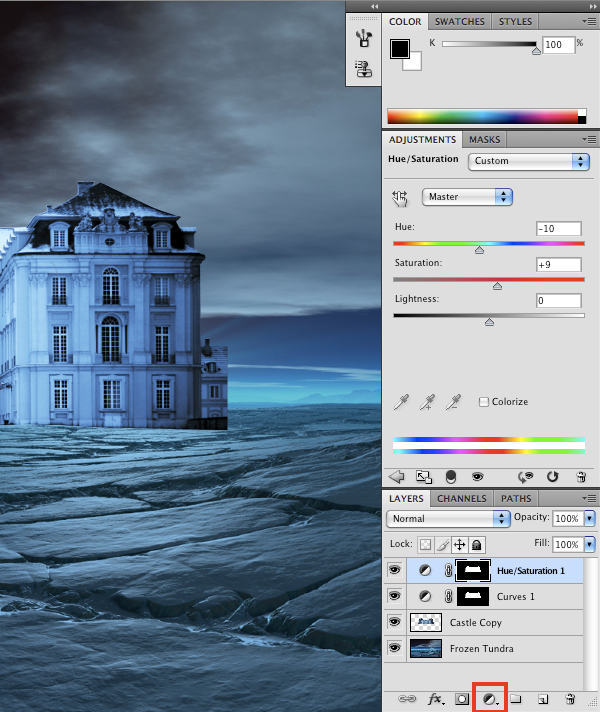Open the Layers panel options menu
Image resolution: width=600 pixels, height=712 pixels.
[589, 499]
